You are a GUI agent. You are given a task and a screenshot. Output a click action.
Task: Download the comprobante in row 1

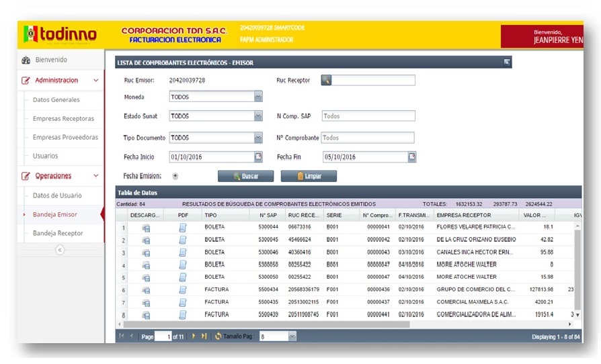146,228
